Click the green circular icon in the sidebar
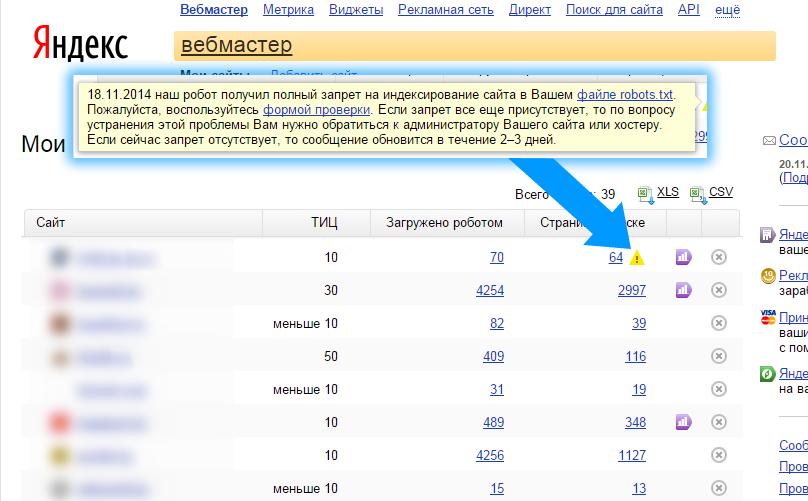 point(768,373)
